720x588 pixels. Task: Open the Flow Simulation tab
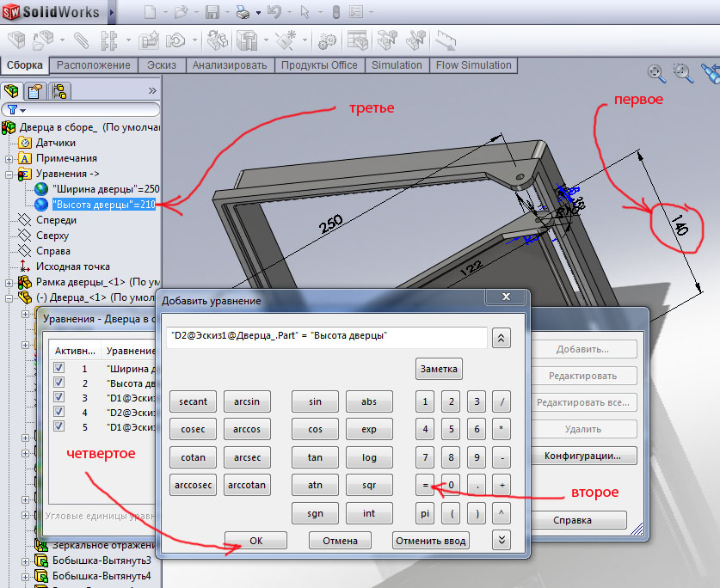click(x=473, y=65)
